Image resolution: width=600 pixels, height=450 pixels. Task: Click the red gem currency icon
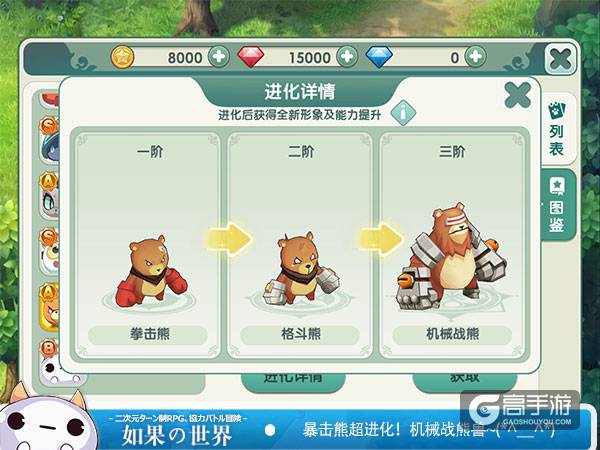tap(251, 57)
